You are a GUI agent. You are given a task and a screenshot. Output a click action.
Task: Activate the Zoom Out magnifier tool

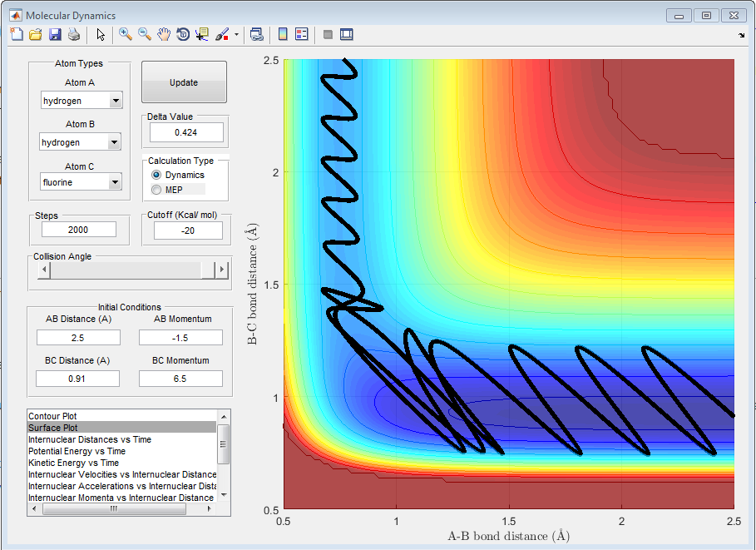(x=144, y=34)
